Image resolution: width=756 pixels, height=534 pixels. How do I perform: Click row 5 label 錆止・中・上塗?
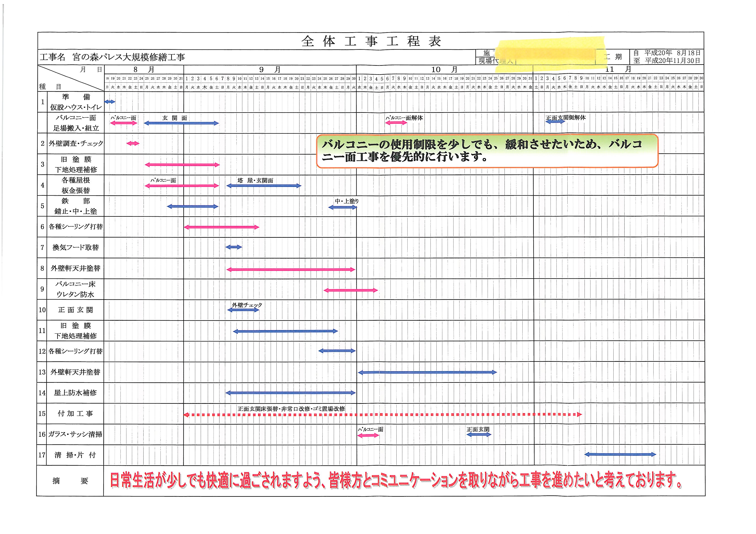[x=76, y=211]
